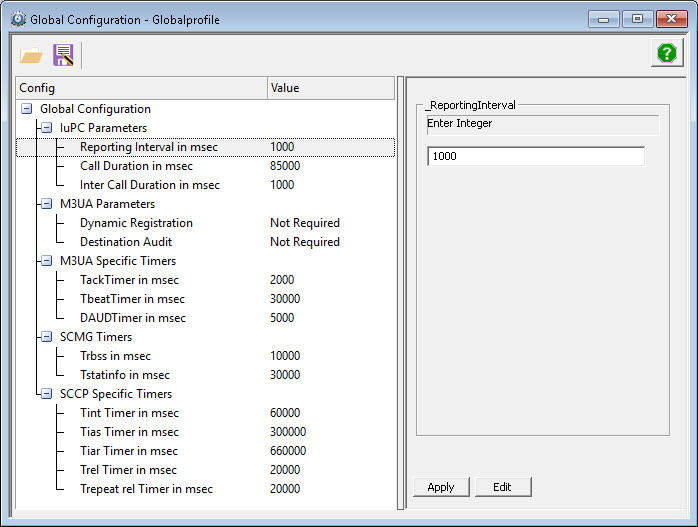Click the 60000 Tint Timer value
The width and height of the screenshot is (698, 527).
[285, 413]
